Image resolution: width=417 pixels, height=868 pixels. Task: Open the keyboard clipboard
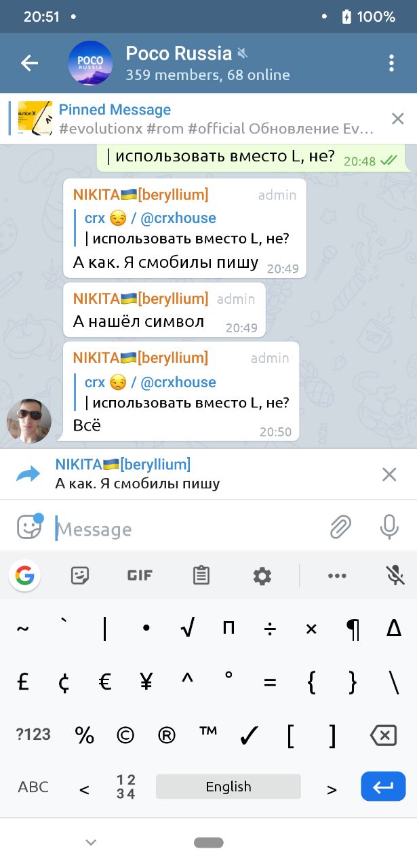coord(201,576)
